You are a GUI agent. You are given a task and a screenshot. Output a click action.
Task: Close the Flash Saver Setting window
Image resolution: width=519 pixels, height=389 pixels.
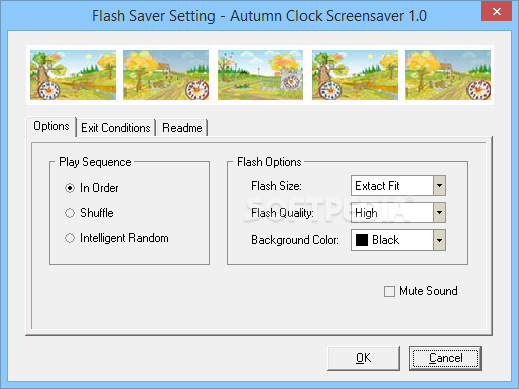point(496,12)
